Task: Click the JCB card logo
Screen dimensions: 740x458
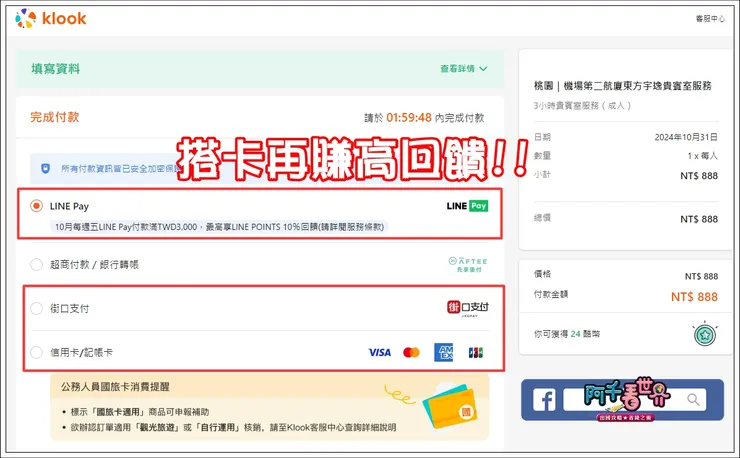Action: pos(476,353)
